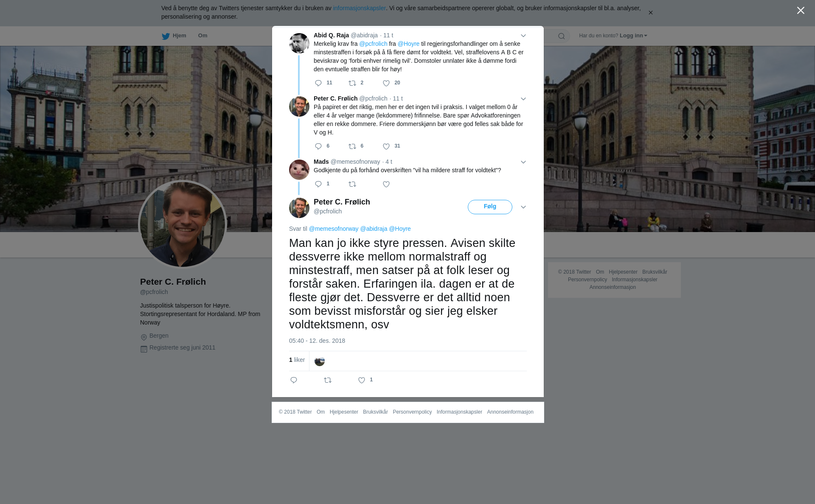Expand options chevron on Abid Q. Raja's tweet
Image resolution: width=815 pixels, height=504 pixels.
click(x=523, y=36)
